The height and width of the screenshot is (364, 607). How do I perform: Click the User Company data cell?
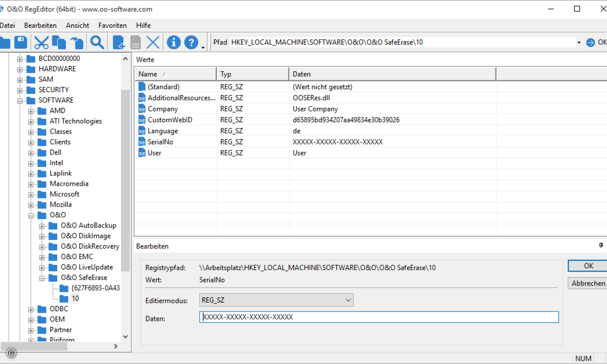pos(315,109)
